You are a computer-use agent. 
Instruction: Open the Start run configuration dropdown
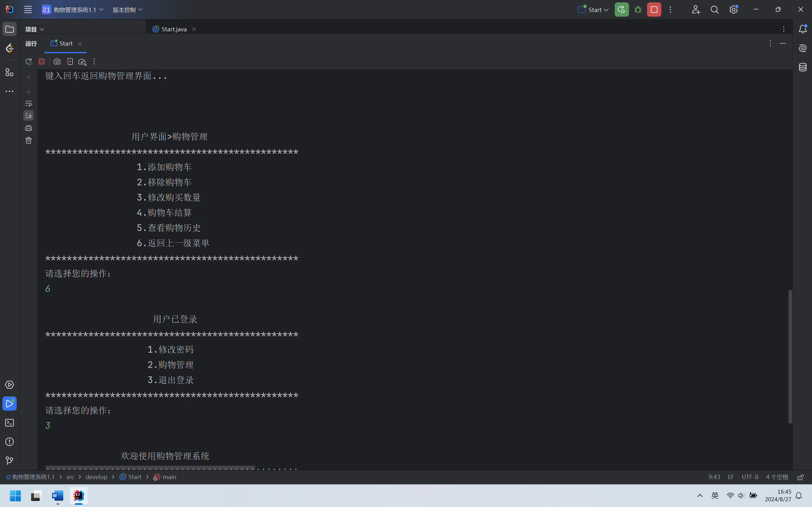pos(593,10)
